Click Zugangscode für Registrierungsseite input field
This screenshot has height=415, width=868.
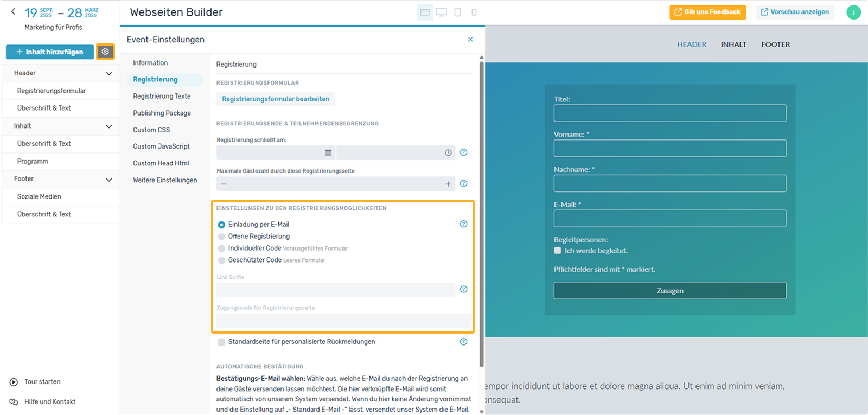344,321
